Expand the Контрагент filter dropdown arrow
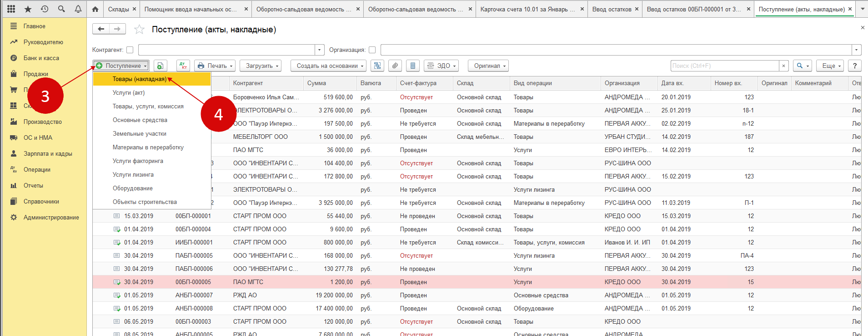This screenshot has width=868, height=336. click(x=320, y=50)
